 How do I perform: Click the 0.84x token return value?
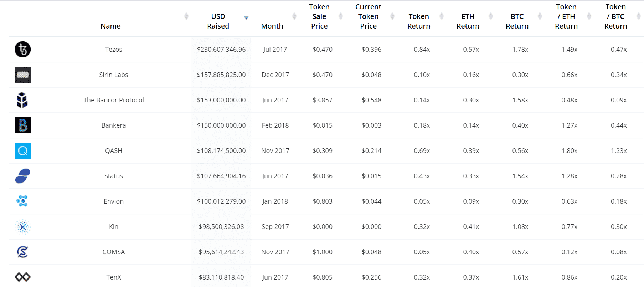coord(422,50)
